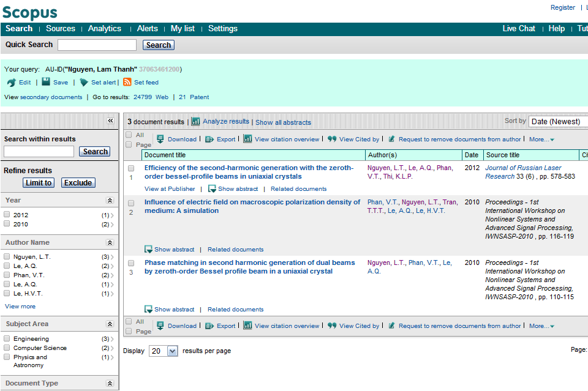Click the Show all abstracts link
The height and width of the screenshot is (391, 588).
pyautogui.click(x=283, y=122)
